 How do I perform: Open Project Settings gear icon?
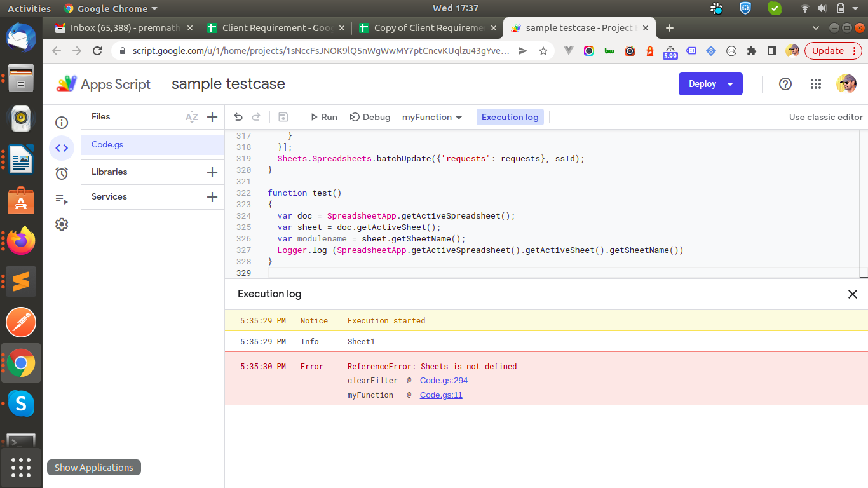pos(62,224)
